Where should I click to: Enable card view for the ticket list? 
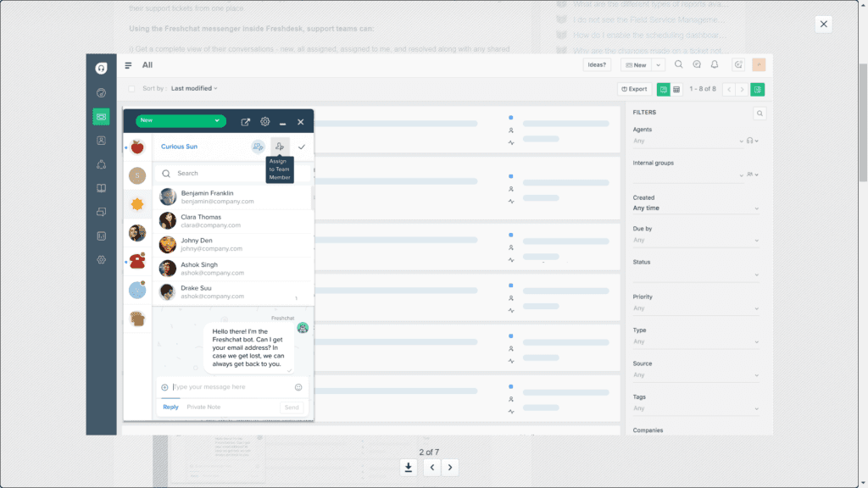point(665,89)
